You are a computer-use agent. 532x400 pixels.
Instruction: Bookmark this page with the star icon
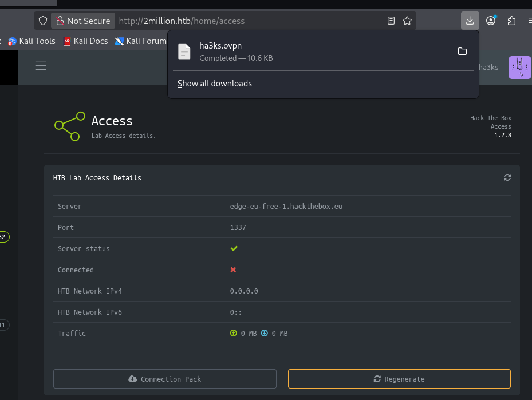[407, 21]
